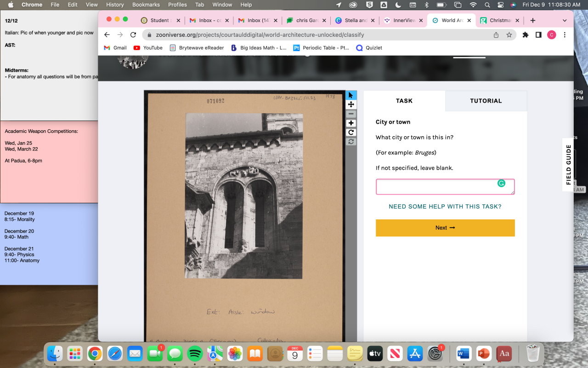Open the Brytewave eReader bookmark

[197, 48]
